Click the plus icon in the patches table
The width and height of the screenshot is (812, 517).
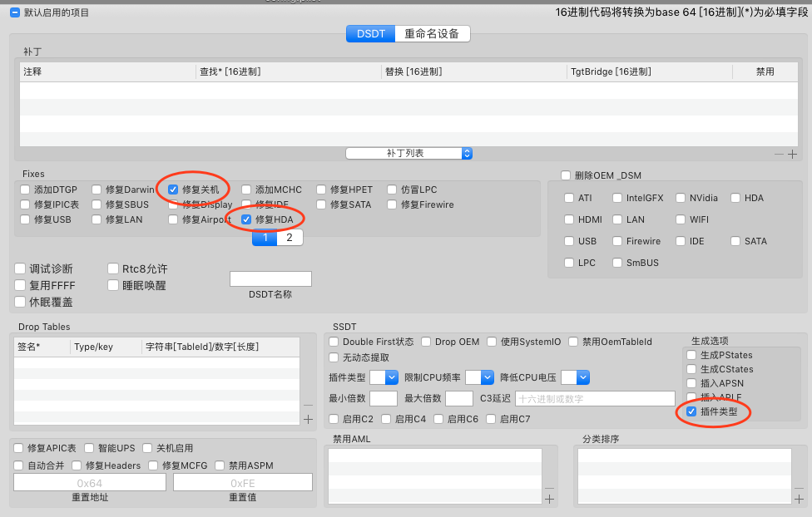coord(792,155)
